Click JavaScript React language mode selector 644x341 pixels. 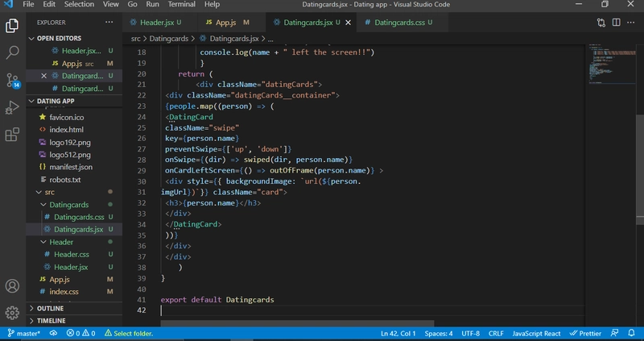(536, 333)
